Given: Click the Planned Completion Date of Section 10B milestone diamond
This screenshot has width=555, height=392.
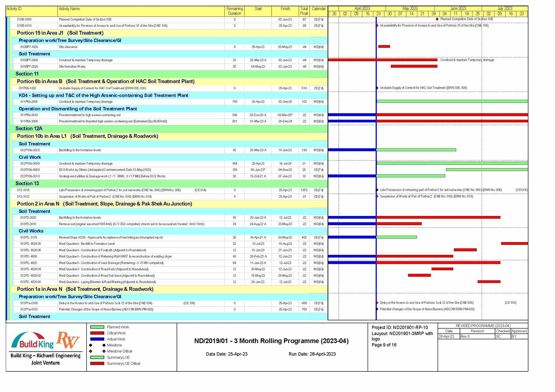Looking at the screenshot, I should (437, 19).
